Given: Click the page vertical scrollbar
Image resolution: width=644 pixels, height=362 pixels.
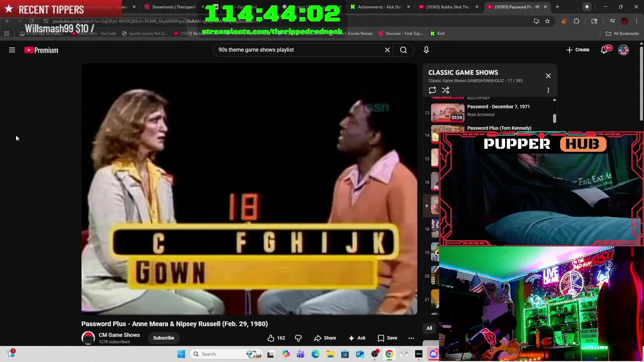Looking at the screenshot, I should tap(641, 83).
